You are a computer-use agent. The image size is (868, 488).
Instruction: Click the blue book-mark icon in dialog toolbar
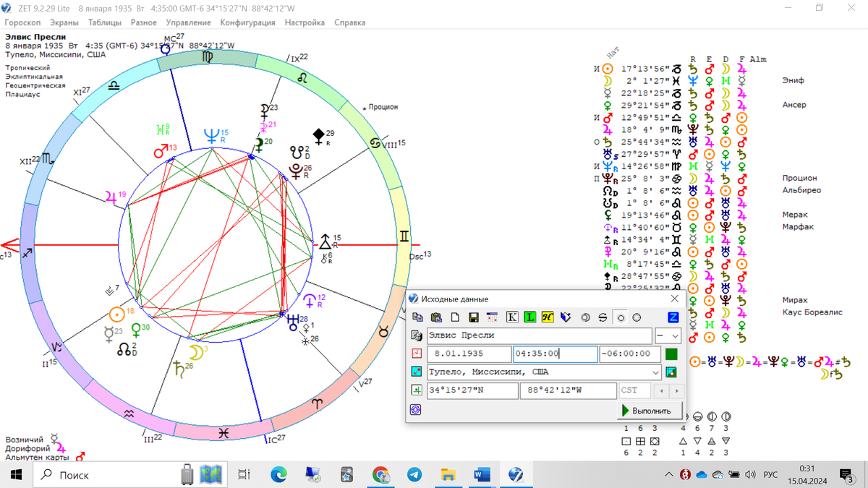pos(566,317)
